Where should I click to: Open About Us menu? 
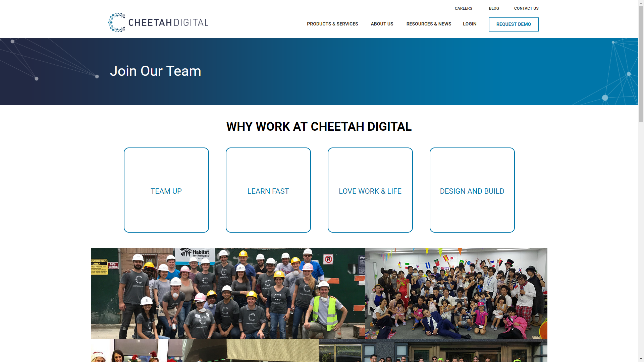[382, 24]
